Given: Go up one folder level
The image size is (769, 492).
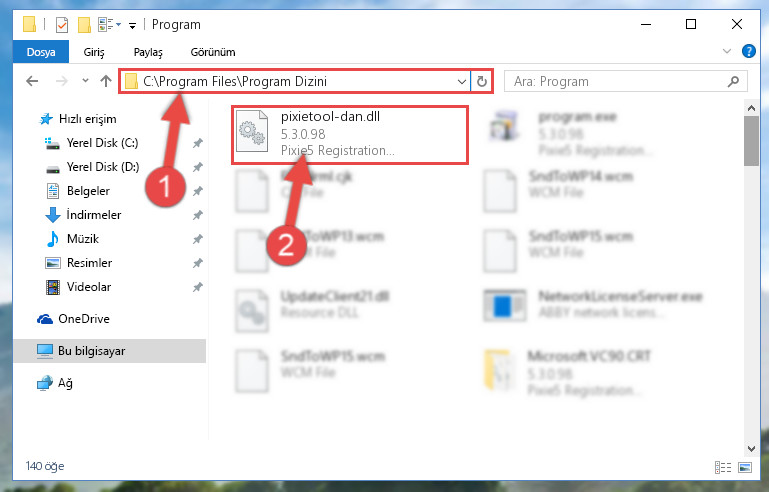Looking at the screenshot, I should [x=106, y=81].
